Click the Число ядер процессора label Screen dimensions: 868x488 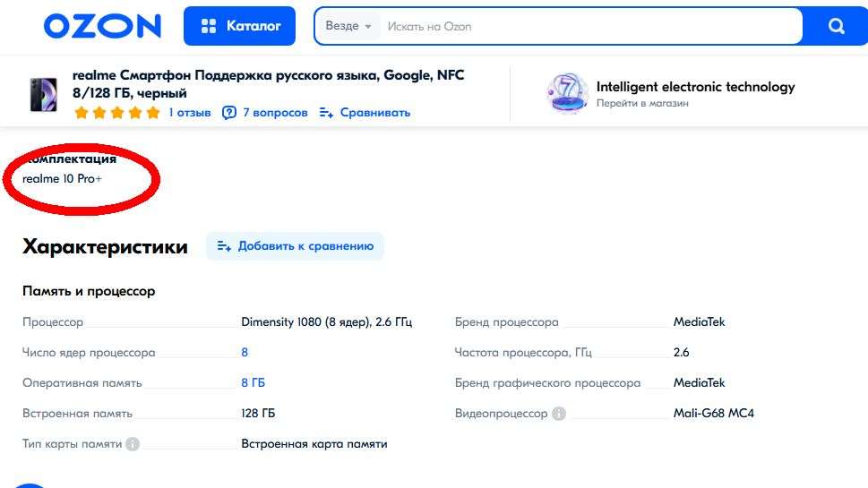click(x=89, y=353)
